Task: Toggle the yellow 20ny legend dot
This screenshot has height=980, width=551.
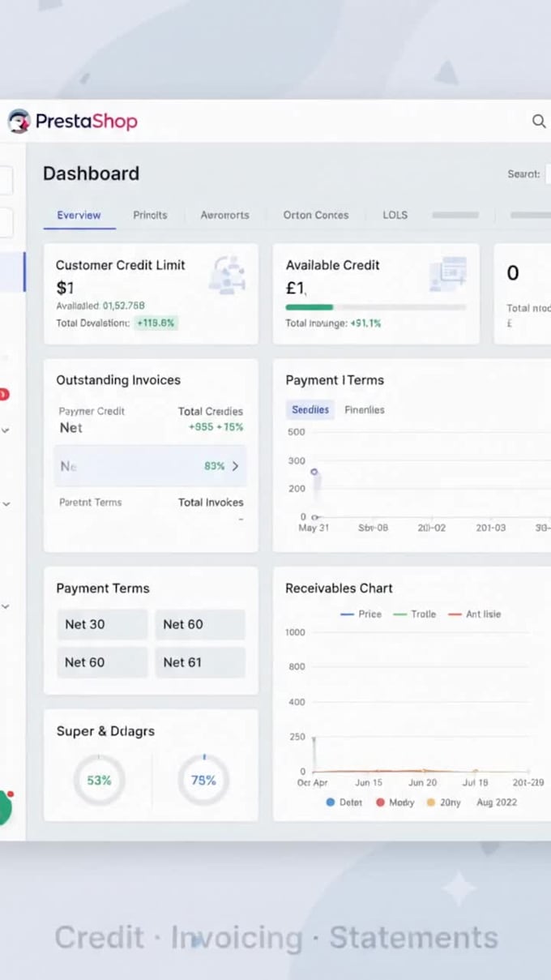Action: click(430, 802)
